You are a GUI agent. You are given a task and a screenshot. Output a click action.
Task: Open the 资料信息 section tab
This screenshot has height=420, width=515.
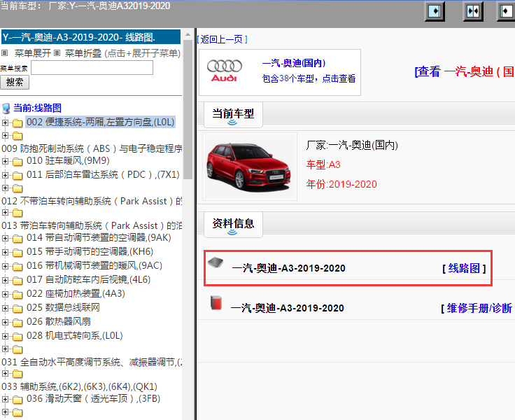[233, 224]
